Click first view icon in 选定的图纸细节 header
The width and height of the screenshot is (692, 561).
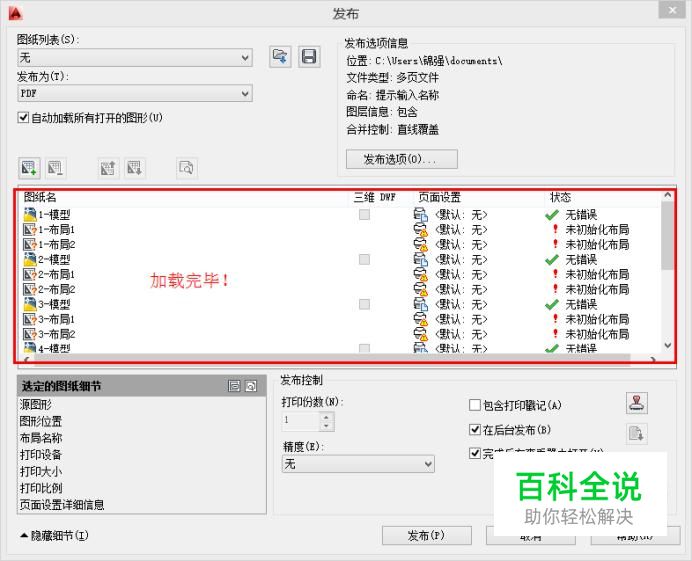click(x=234, y=386)
